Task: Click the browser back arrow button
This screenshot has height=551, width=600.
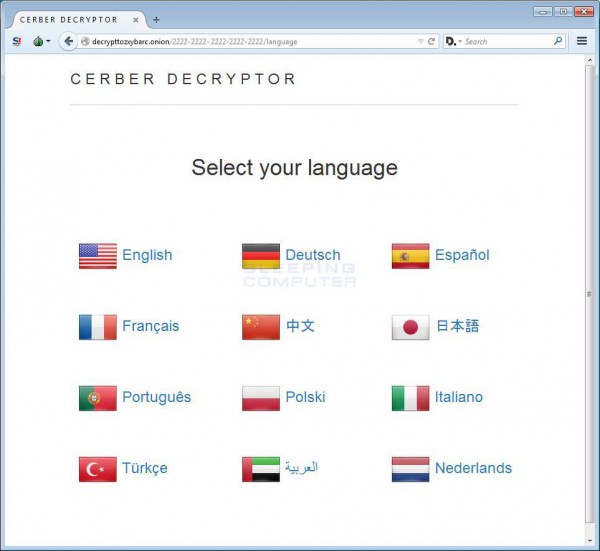Action: (68, 41)
